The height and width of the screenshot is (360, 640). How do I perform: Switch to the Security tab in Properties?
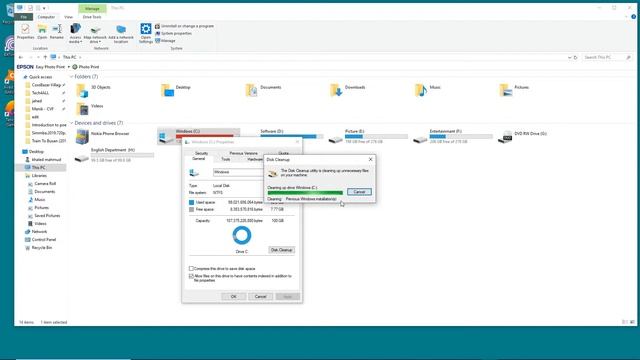pyautogui.click(x=201, y=153)
